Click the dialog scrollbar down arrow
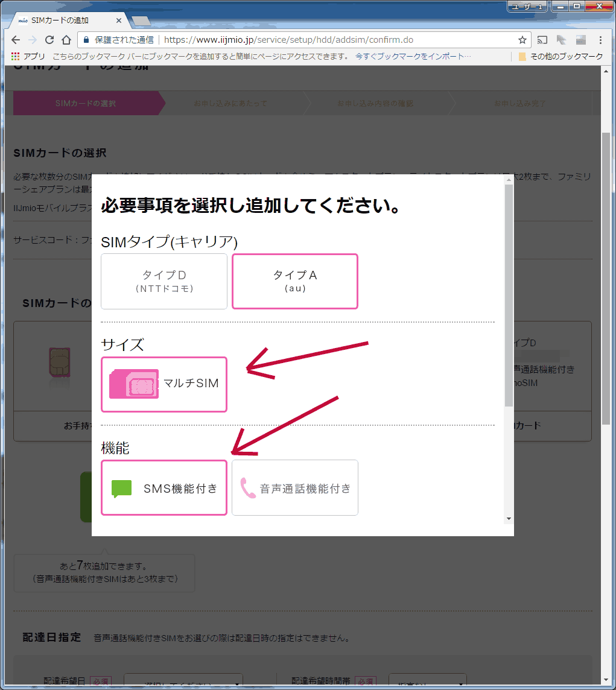This screenshot has height=690, width=616. [x=509, y=519]
